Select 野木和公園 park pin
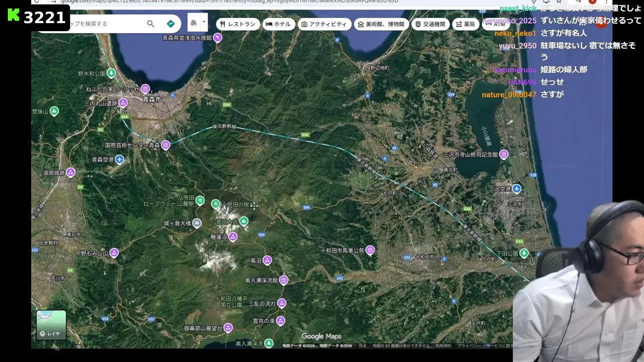The width and height of the screenshot is (644, 362). click(112, 73)
